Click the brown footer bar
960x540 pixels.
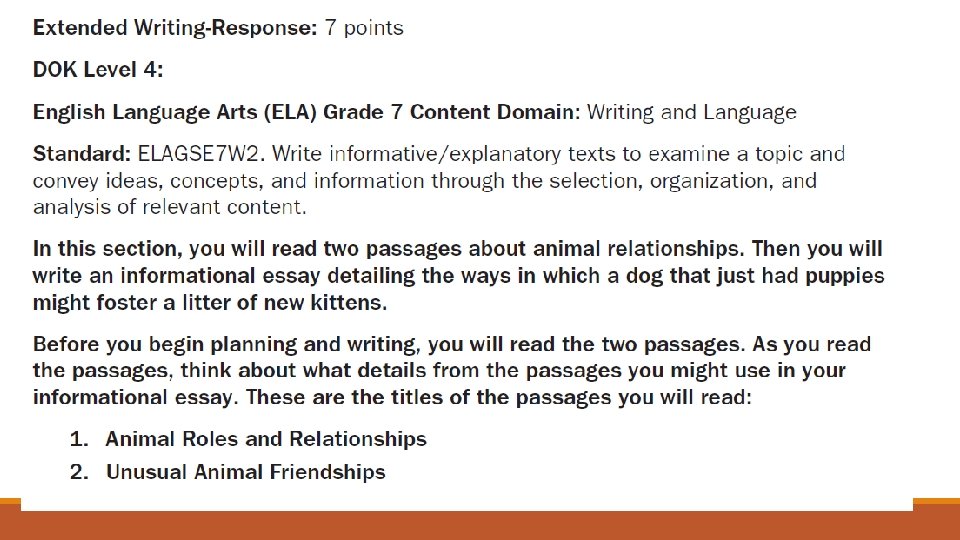[480, 525]
